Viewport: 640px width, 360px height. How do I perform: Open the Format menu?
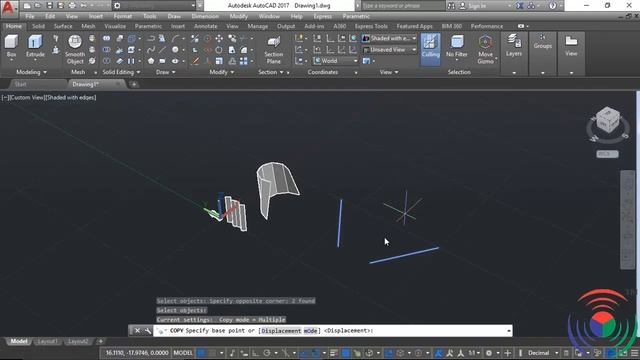point(122,16)
